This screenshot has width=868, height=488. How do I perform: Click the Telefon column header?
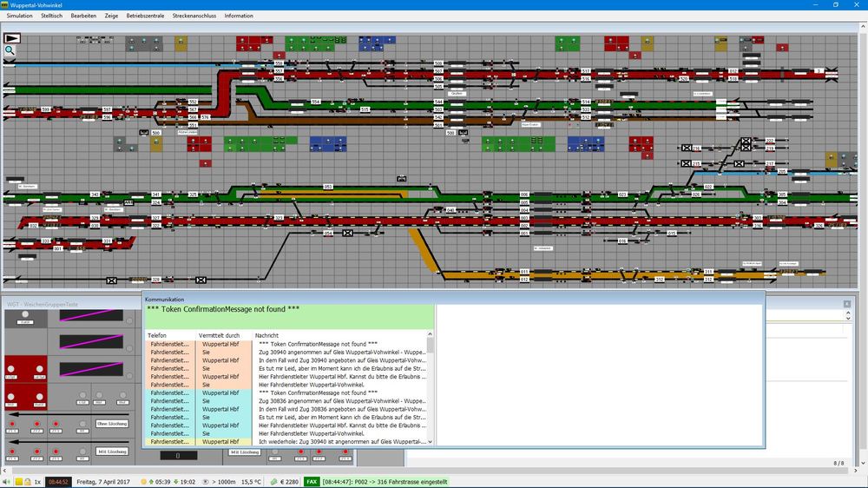click(x=157, y=336)
